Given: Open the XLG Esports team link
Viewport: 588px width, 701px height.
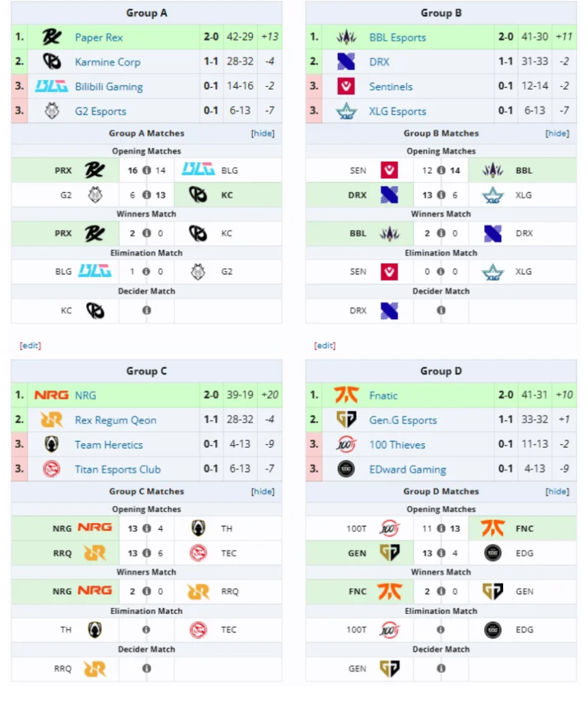Looking at the screenshot, I should coord(398,112).
